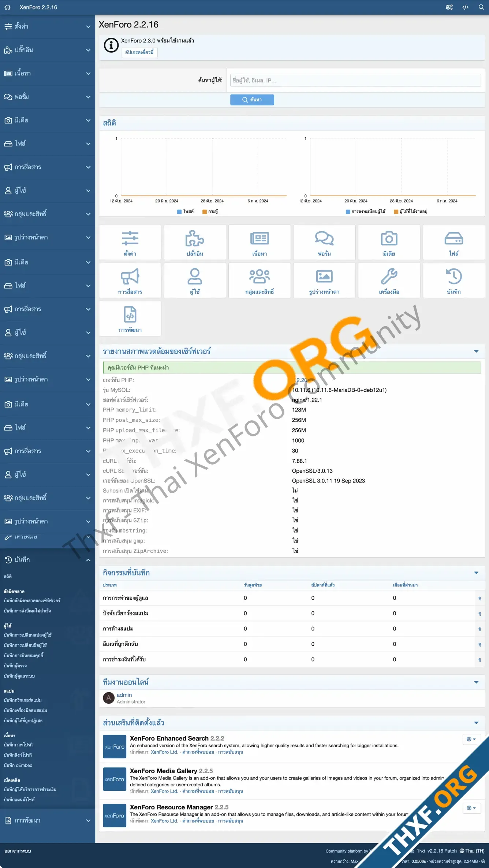This screenshot has width=489, height=868.
Task: Toggle ผู้ใช้ที่ใช้งานอยู่ series in chart legend
Action: pos(411,211)
